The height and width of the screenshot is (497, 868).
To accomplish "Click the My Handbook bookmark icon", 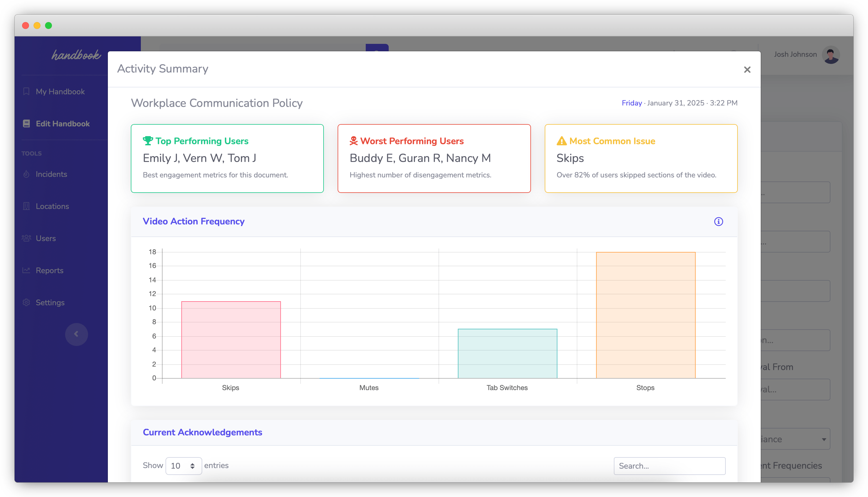I will coord(27,91).
